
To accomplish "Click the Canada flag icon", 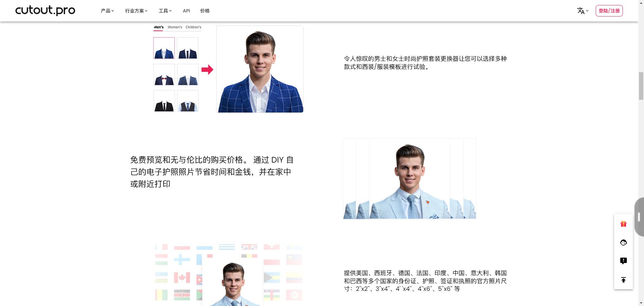I will click(182, 278).
